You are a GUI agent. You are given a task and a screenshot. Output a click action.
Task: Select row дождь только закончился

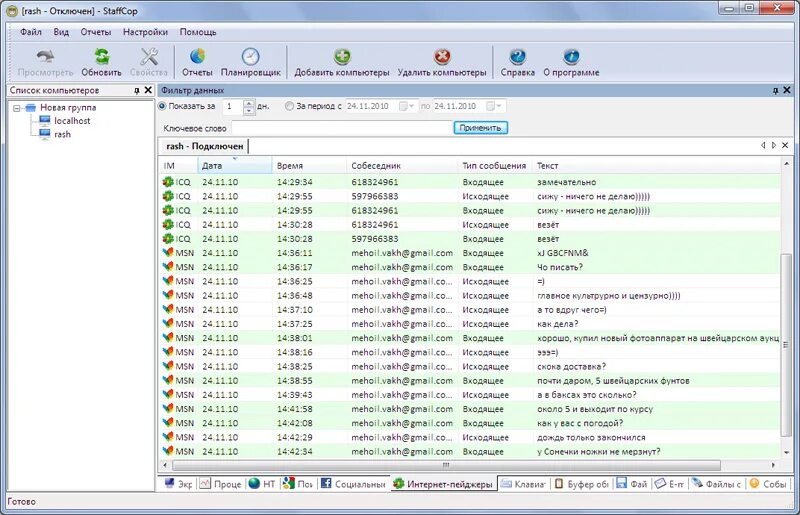click(x=469, y=437)
